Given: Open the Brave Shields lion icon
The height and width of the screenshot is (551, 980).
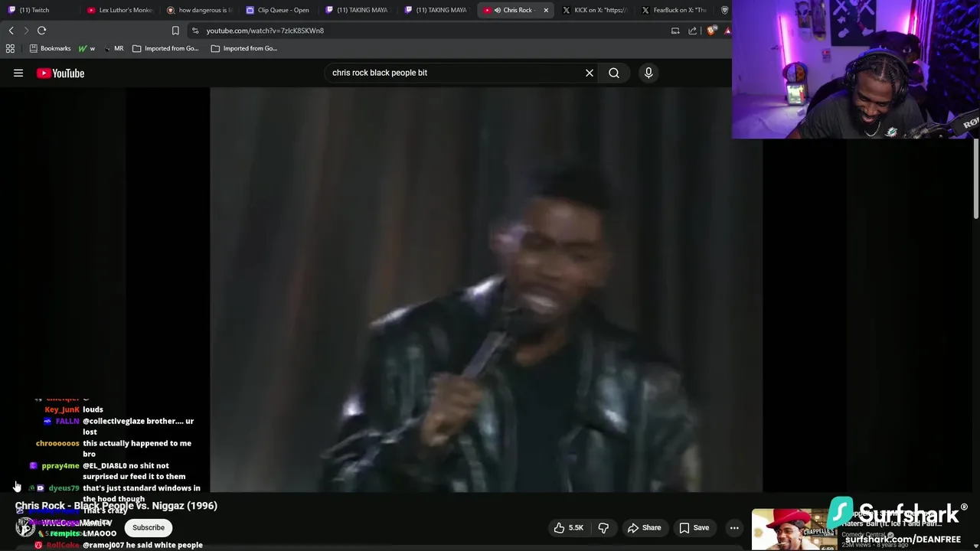Looking at the screenshot, I should click(x=712, y=31).
